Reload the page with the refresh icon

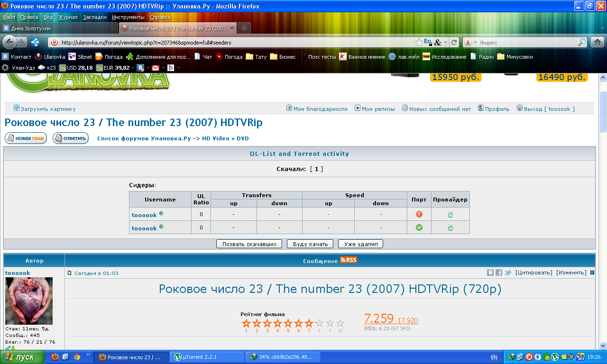pos(454,42)
